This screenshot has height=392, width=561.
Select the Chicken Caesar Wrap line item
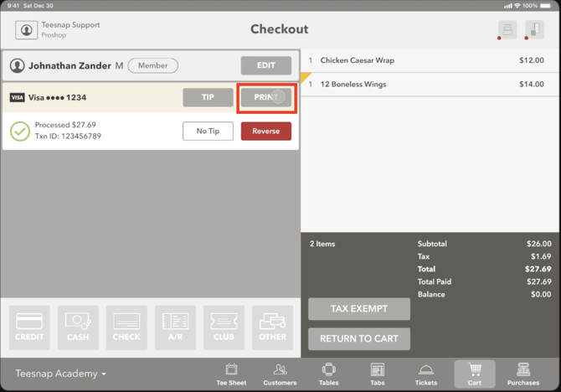430,60
